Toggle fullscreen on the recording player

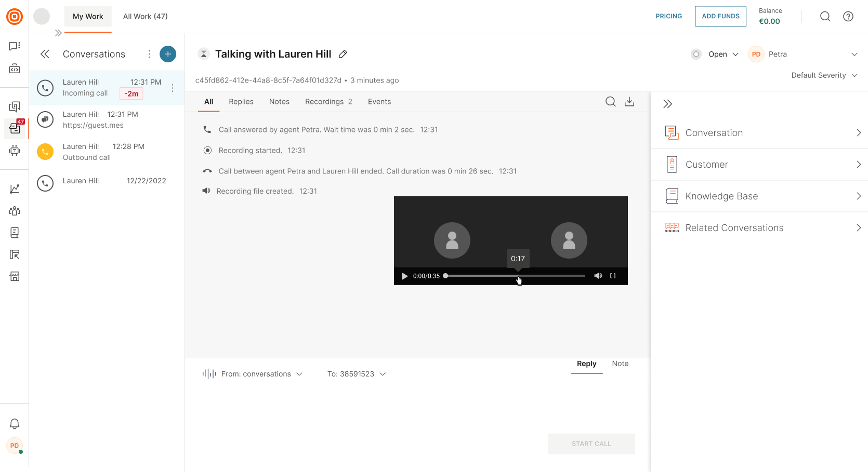(x=613, y=276)
